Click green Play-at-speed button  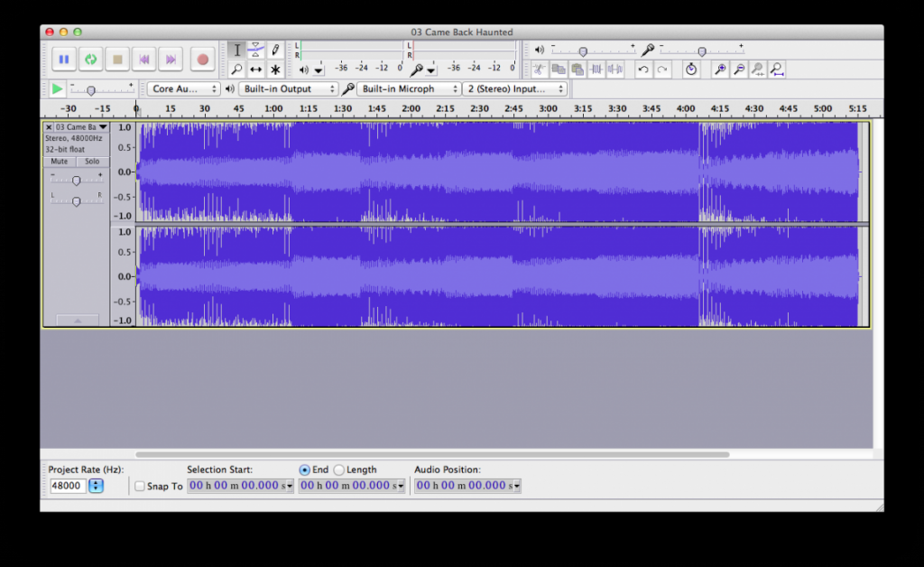point(57,89)
